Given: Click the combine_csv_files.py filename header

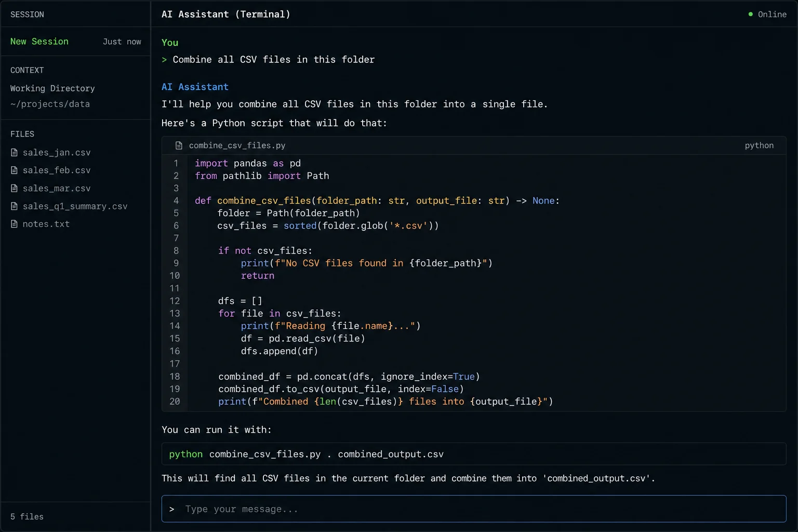Looking at the screenshot, I should click(x=237, y=145).
